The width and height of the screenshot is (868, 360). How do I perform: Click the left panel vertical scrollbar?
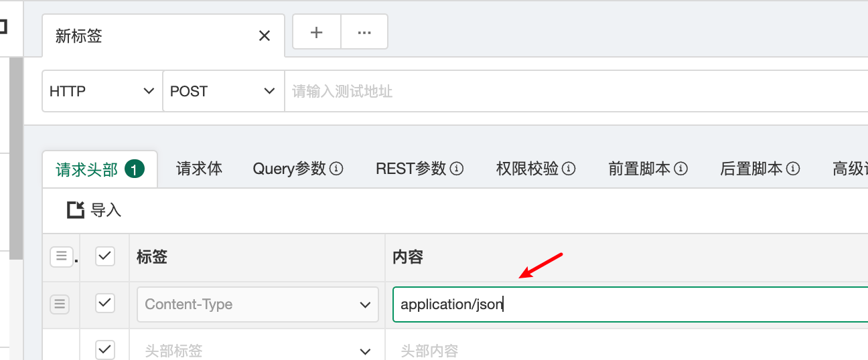pyautogui.click(x=15, y=158)
